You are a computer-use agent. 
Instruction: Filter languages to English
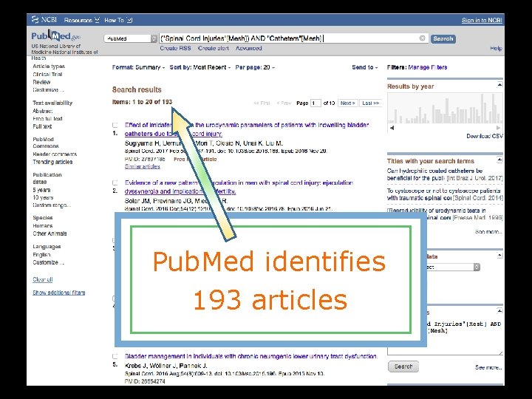[x=41, y=254]
